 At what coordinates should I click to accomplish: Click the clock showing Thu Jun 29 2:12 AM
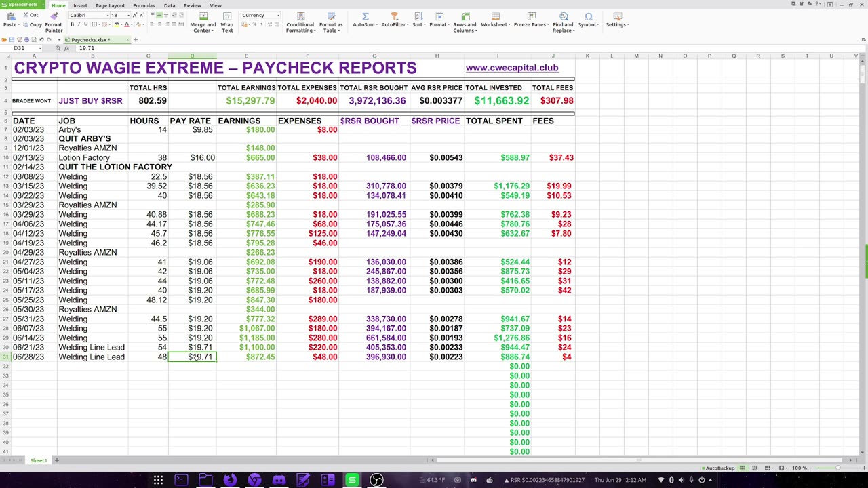(620, 480)
